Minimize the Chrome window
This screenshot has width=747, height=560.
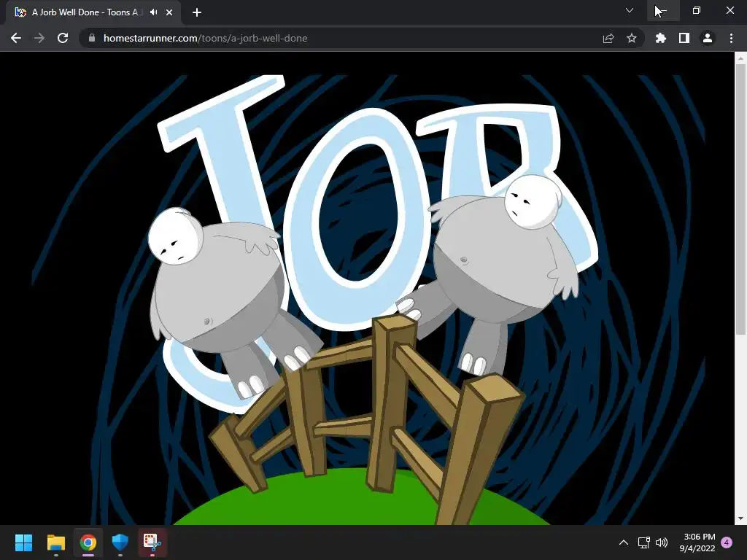tap(663, 10)
